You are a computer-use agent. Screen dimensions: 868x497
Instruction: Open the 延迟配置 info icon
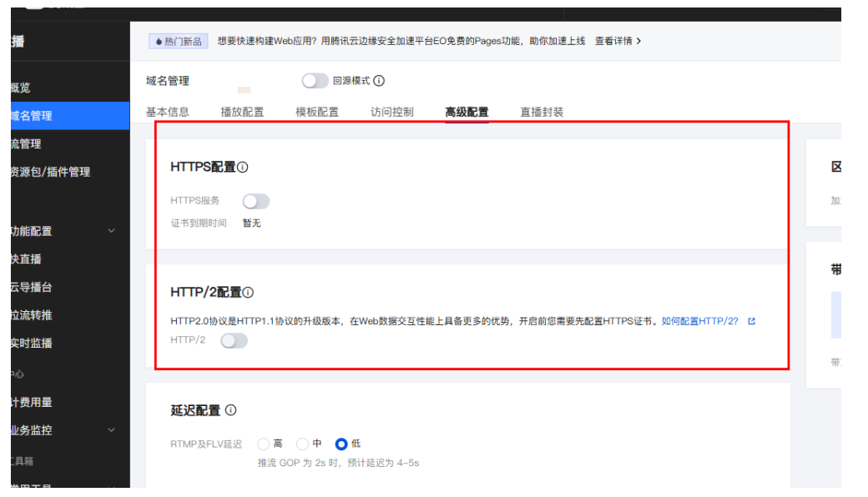(x=231, y=409)
